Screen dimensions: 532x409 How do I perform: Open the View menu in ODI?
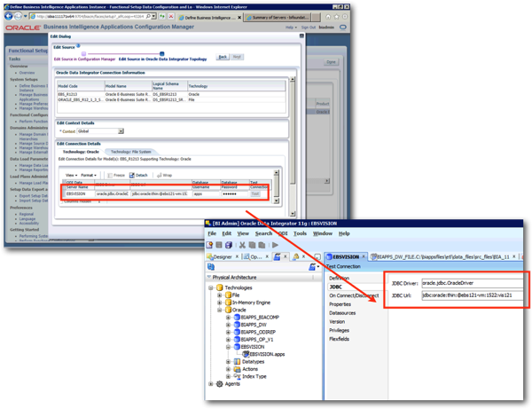tap(243, 233)
